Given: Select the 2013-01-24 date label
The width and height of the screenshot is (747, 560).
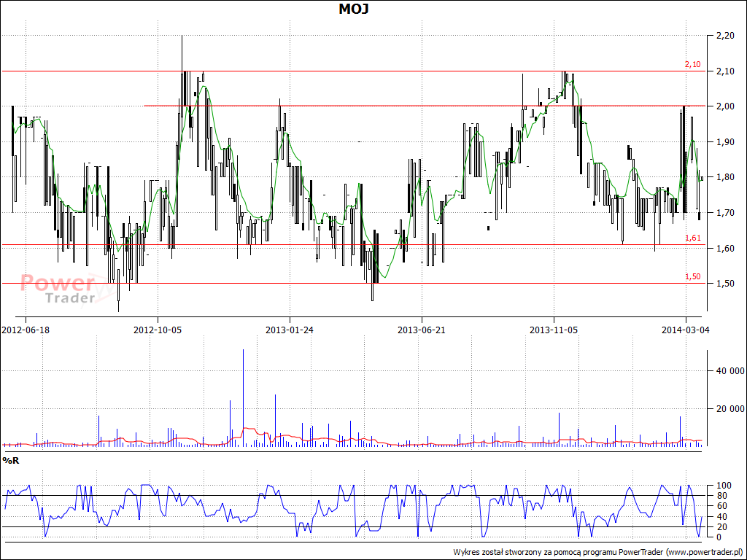Looking at the screenshot, I should [x=290, y=330].
